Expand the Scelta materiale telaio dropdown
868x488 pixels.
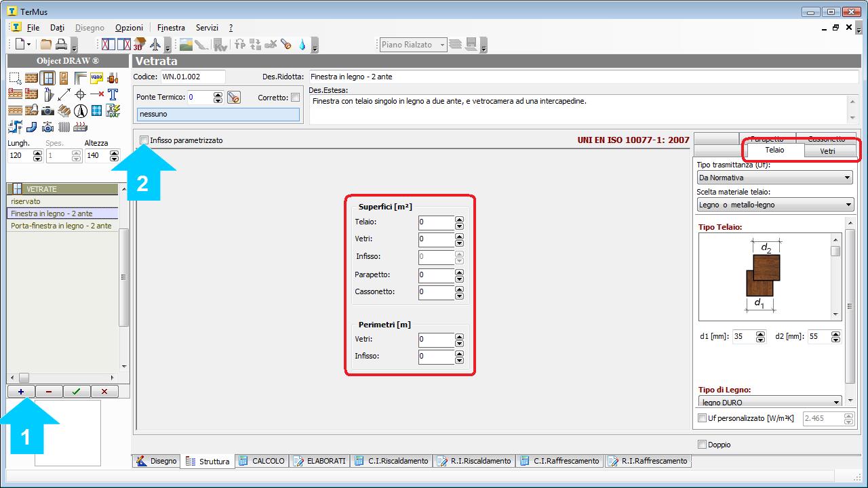point(774,205)
